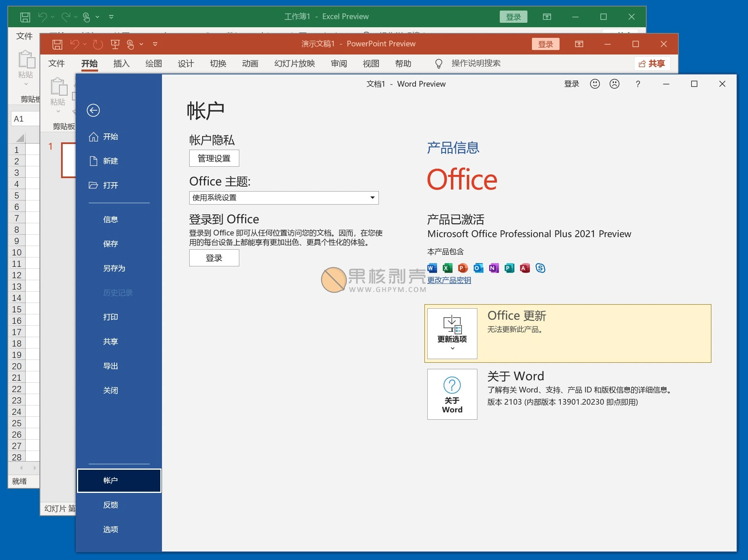Customize PowerPoint quick access toolbar dropdown
748x560 pixels.
(x=155, y=44)
